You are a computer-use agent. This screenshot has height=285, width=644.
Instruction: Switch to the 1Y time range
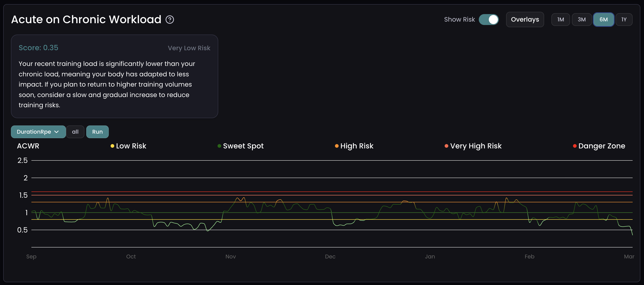pyautogui.click(x=624, y=20)
